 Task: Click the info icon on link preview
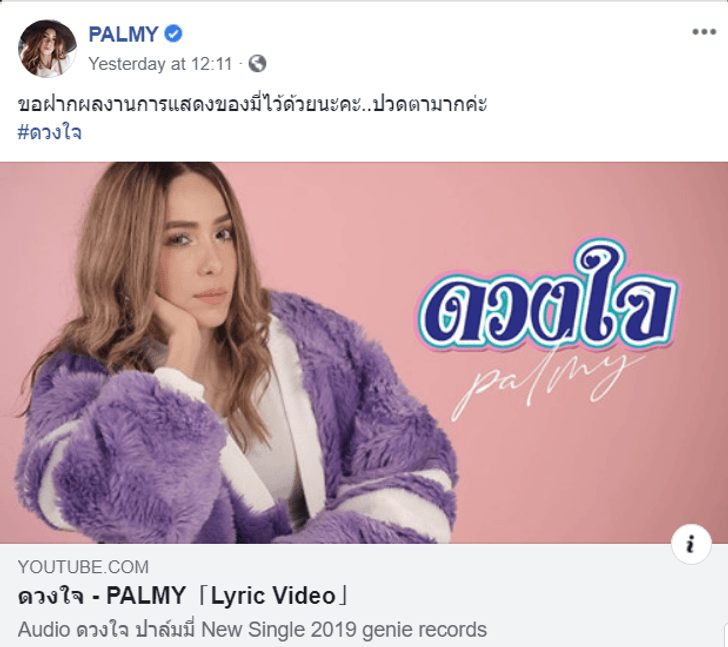(691, 543)
